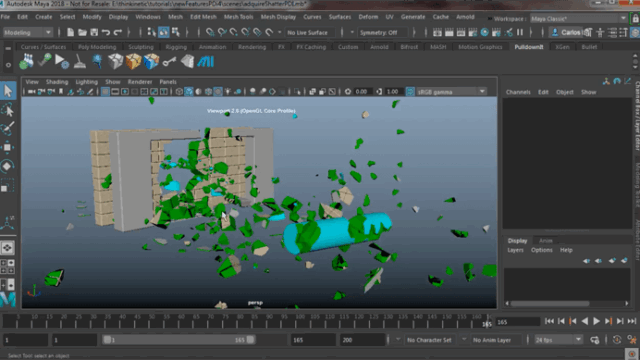Click the time range slider bar

178,340
